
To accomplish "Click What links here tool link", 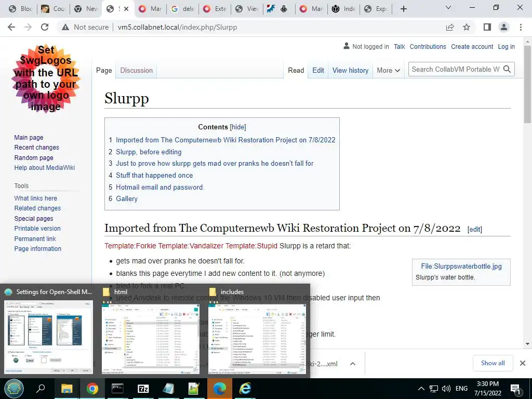I will click(x=36, y=198).
